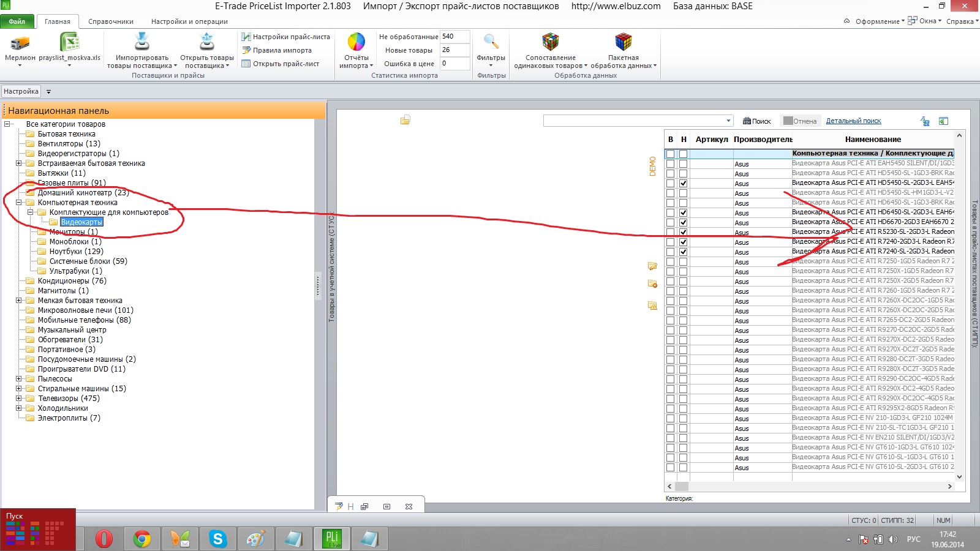Viewport: 980px width, 551px height.
Task: Uncheck Н checkbox for HD6670-2GD3 row
Action: click(x=684, y=222)
